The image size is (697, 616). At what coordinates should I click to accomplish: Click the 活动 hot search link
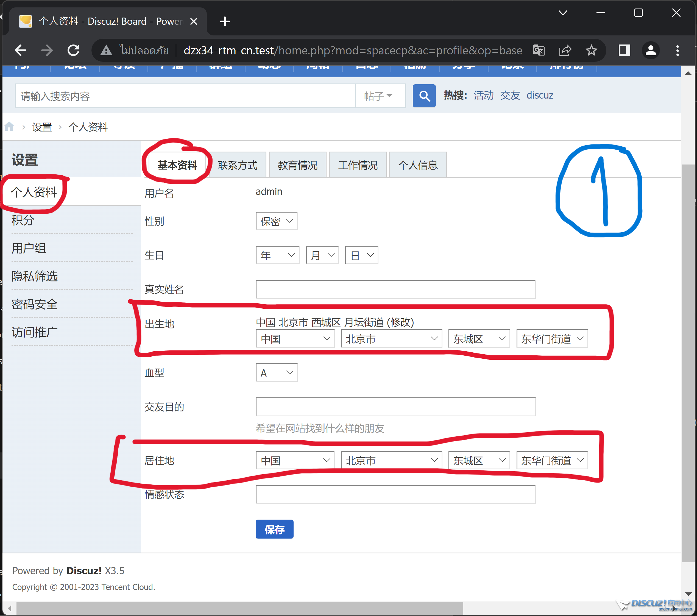click(484, 95)
